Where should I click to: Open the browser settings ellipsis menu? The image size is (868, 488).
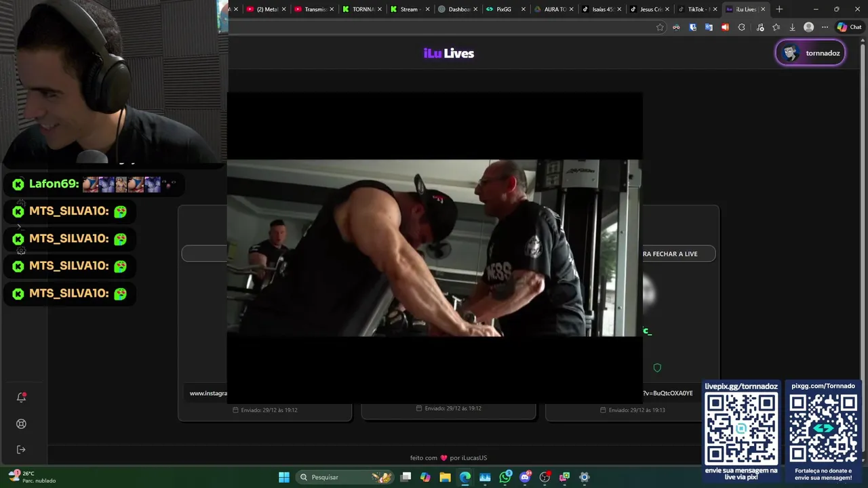pos(825,27)
